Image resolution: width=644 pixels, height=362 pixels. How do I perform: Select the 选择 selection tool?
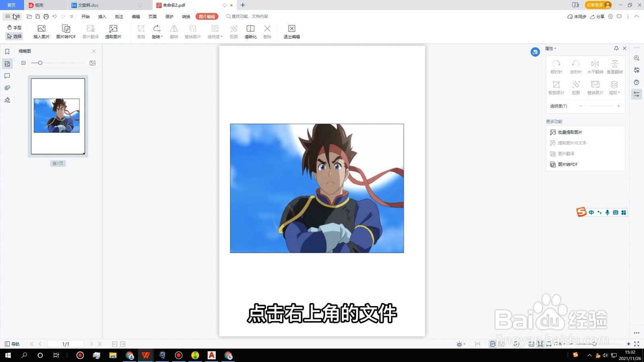click(14, 36)
